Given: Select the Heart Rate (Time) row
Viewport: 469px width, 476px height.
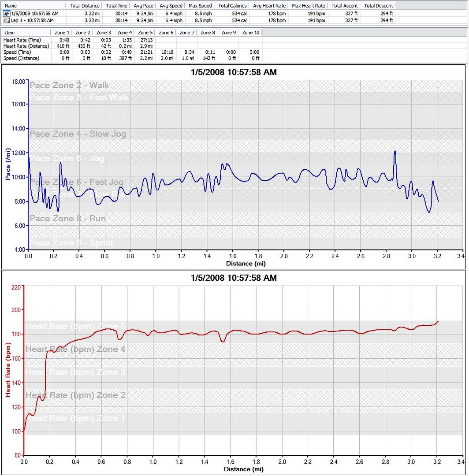Looking at the screenshot, I should [x=21, y=40].
